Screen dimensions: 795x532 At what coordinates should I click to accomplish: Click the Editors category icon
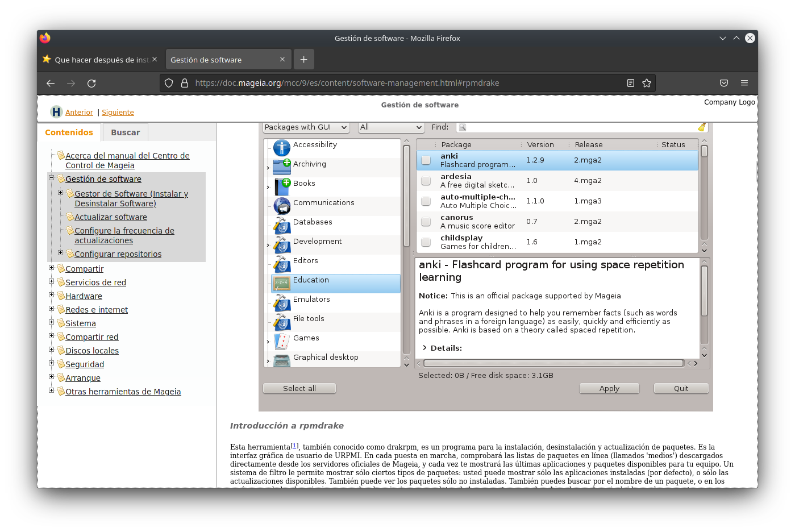[x=282, y=263]
